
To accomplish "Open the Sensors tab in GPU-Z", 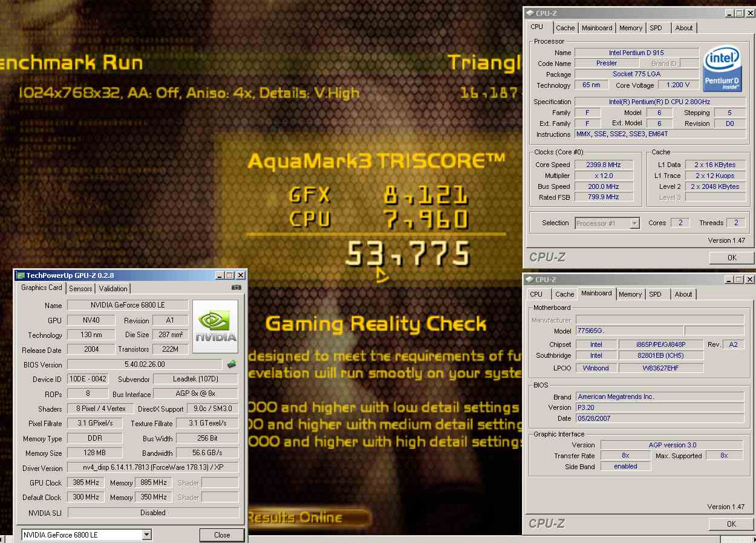I will [x=80, y=289].
